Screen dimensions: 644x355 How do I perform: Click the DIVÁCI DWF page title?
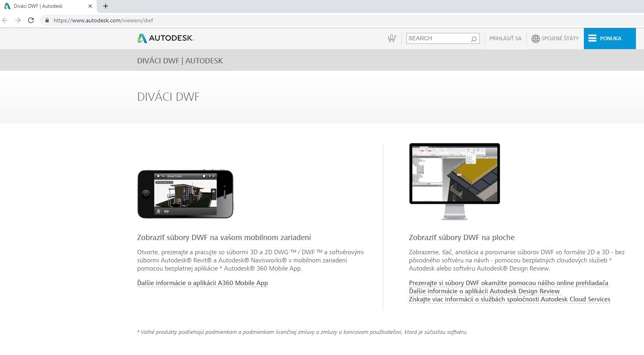tap(168, 97)
